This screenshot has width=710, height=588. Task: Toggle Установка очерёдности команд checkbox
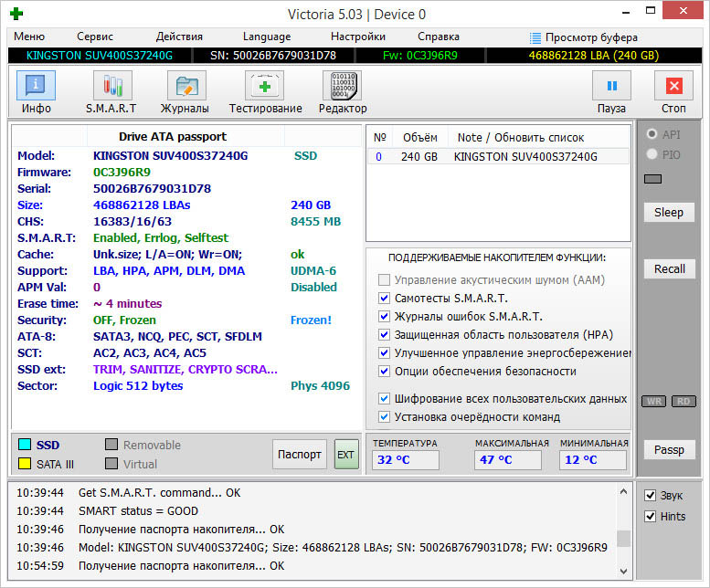pyautogui.click(x=384, y=416)
